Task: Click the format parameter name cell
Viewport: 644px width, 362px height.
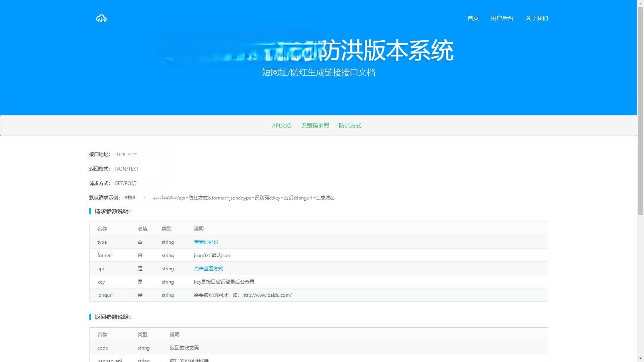Action: coord(105,255)
